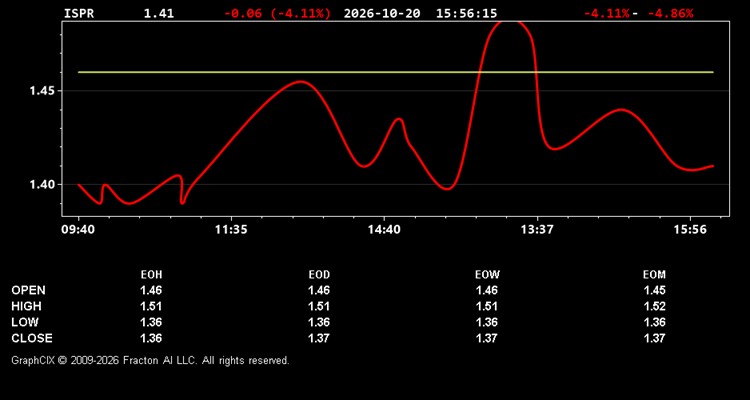The width and height of the screenshot is (750, 400).
Task: Select the current price 1.41 in header
Action: click(x=159, y=13)
